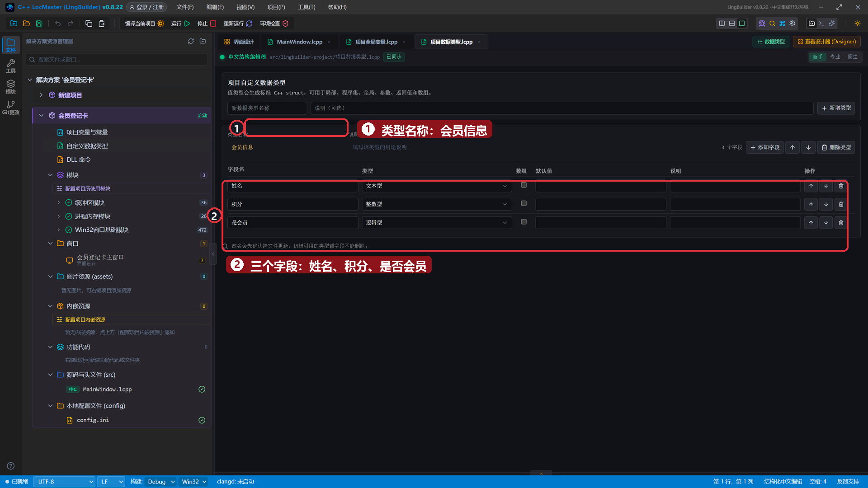This screenshot has height=488, width=868.
Task: Select the vertical split layout icon
Action: pyautogui.click(x=722, y=23)
